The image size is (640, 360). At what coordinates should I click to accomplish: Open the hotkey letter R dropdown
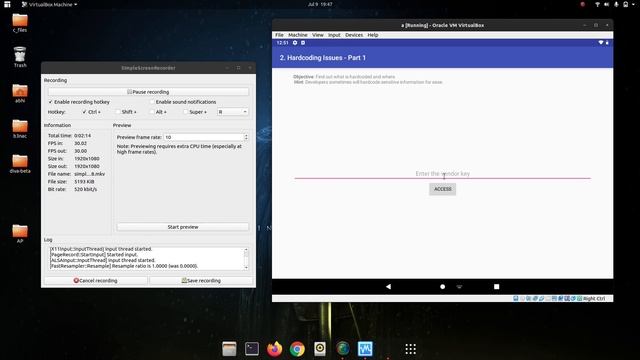232,112
